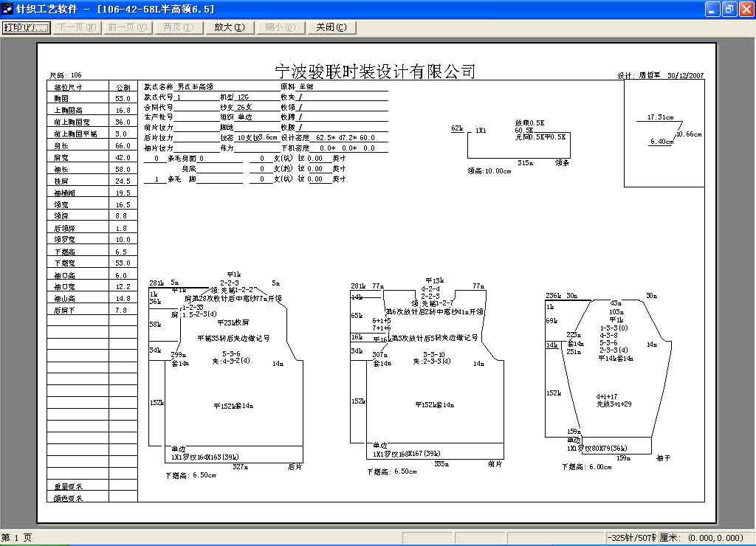This screenshot has height=546, width=756.
Task: Click the 前一页 (Previous page) button
Action: click(128, 27)
